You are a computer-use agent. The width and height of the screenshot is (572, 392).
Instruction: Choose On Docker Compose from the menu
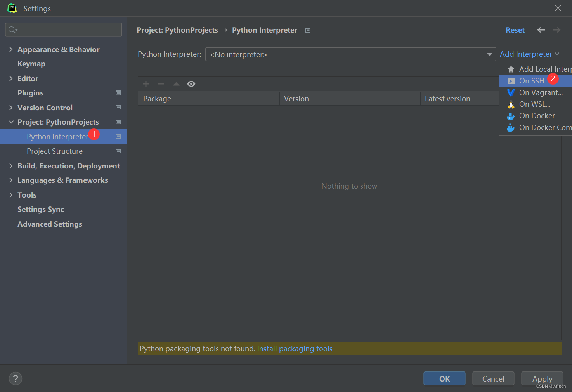point(535,127)
